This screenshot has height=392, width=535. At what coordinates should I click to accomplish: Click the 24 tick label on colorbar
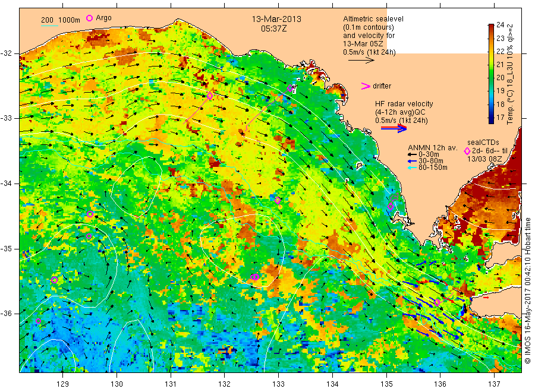pos(500,24)
